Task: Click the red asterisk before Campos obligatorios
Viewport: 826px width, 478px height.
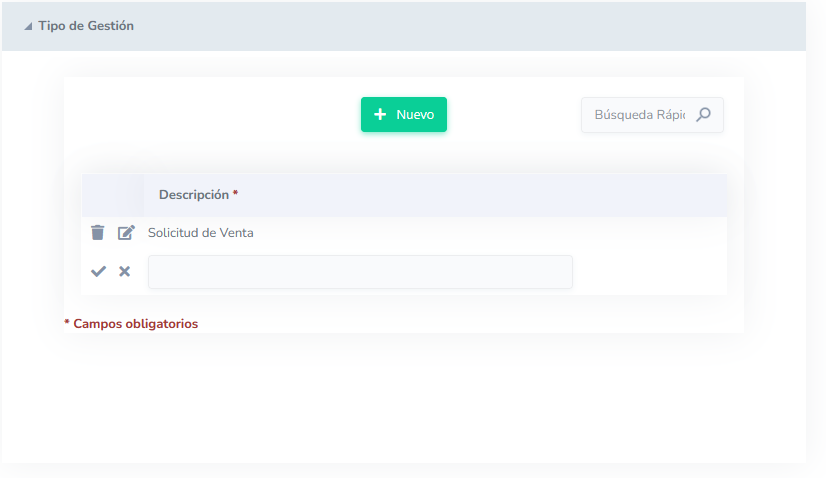Action: [67, 324]
